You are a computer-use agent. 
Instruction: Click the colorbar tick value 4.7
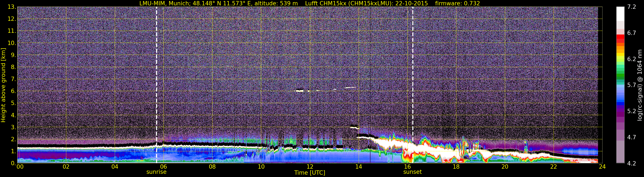[x=632, y=137]
